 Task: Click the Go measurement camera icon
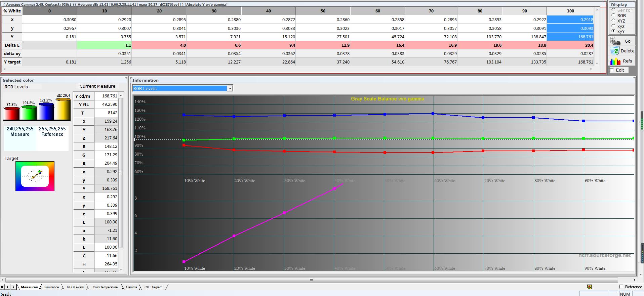tap(615, 41)
